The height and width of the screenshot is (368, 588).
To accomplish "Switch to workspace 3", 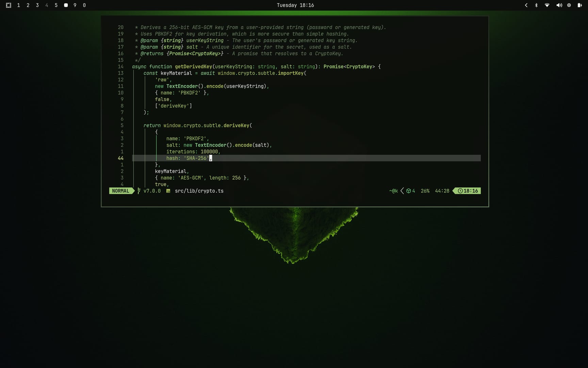I will pos(37,5).
